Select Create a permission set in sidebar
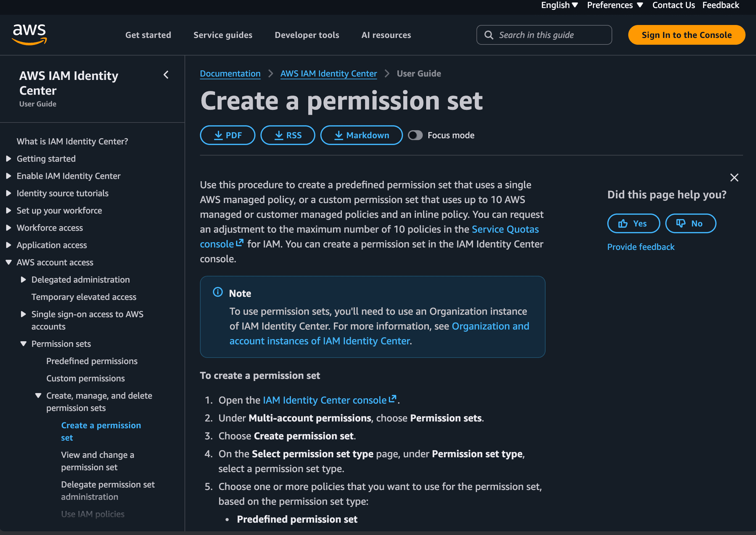 pos(101,431)
